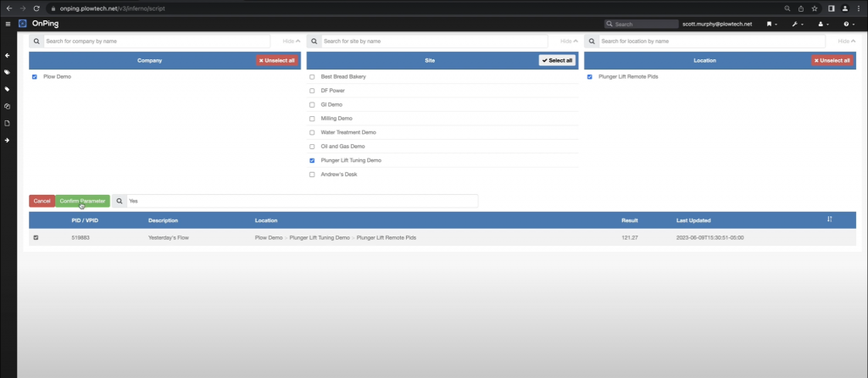This screenshot has width=868, height=378.
Task: Check the Best Bread Bakery checkbox
Action: pyautogui.click(x=312, y=77)
